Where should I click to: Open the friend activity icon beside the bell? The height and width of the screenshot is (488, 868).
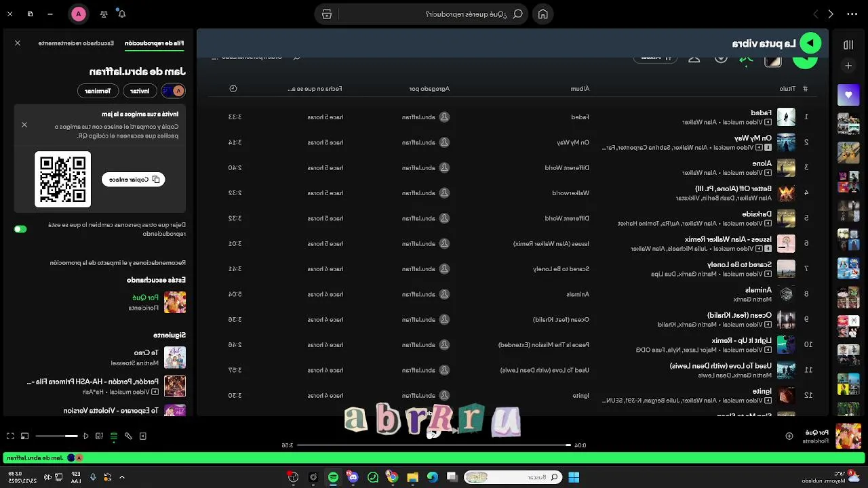click(x=103, y=14)
